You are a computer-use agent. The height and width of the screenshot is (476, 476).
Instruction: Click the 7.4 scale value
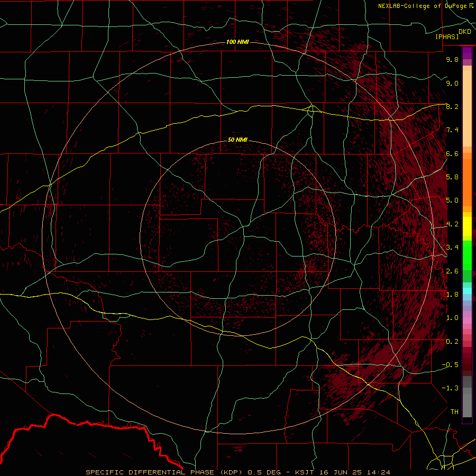click(x=452, y=130)
